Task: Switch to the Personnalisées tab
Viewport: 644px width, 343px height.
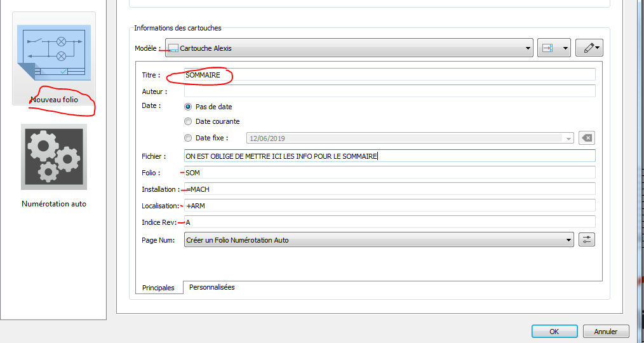Action: pyautogui.click(x=212, y=288)
